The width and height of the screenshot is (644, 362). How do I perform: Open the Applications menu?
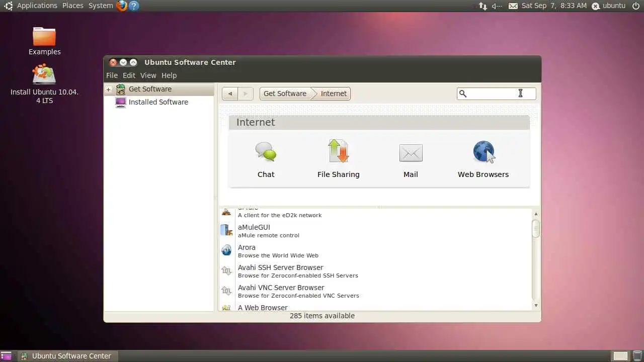pos(37,6)
